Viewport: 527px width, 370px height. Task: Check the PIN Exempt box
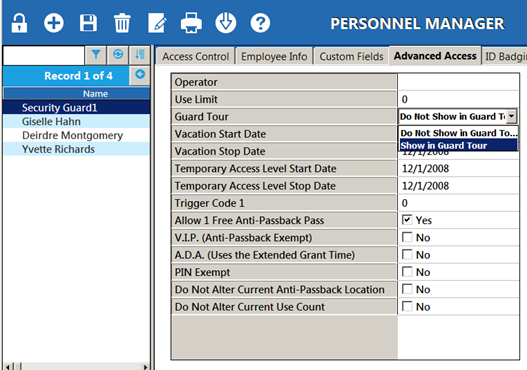click(407, 272)
